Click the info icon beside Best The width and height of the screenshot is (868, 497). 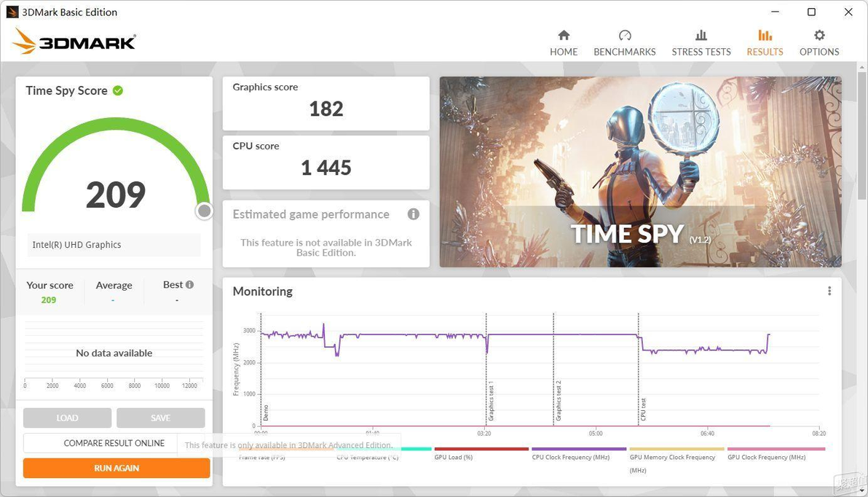coord(190,284)
